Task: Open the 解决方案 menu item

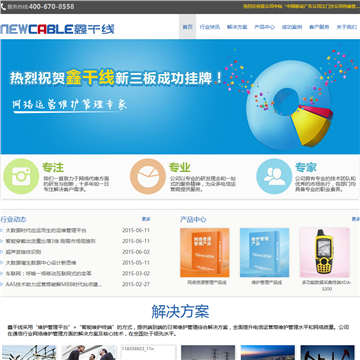Action: (237, 27)
